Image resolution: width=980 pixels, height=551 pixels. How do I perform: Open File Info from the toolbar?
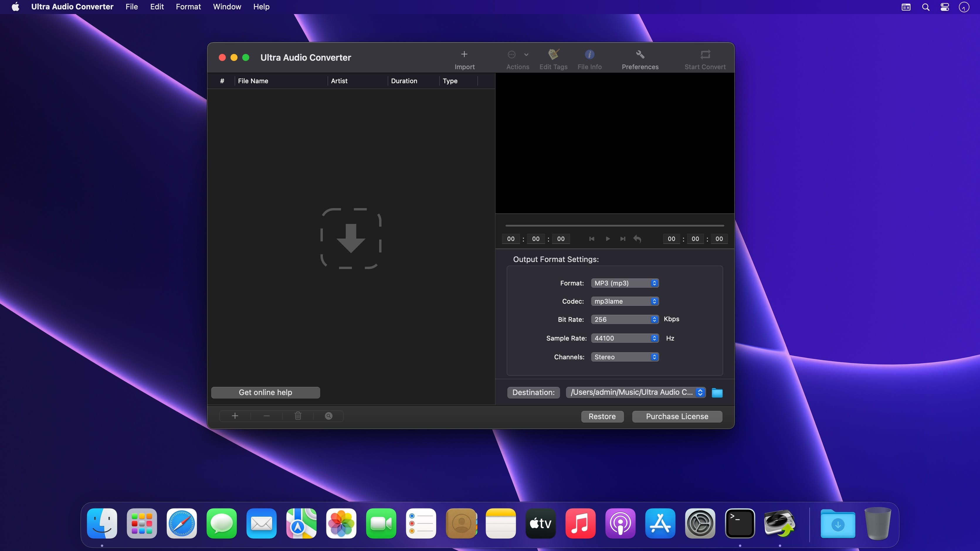point(589,55)
